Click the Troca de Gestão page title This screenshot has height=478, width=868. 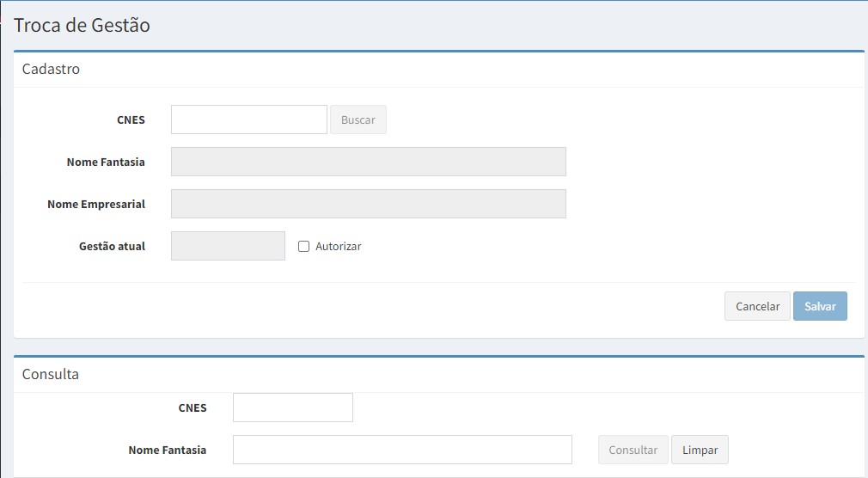[82, 26]
